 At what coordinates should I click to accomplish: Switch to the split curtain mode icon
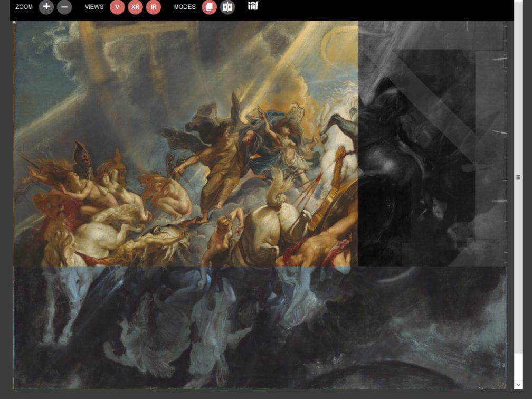(227, 7)
